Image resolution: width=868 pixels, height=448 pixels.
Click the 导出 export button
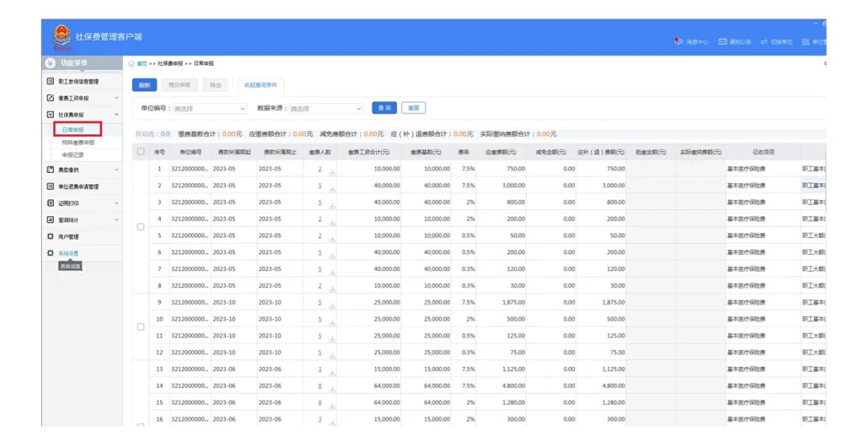pos(215,85)
